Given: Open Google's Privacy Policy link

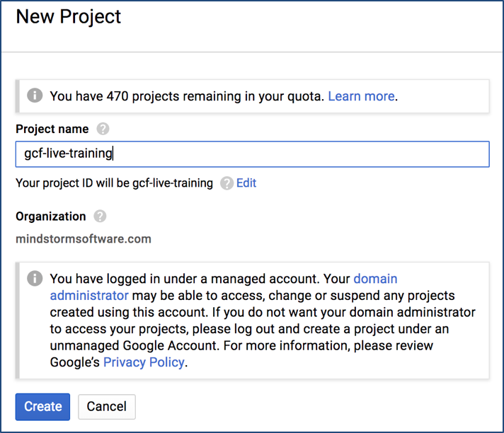Looking at the screenshot, I should 144,362.
